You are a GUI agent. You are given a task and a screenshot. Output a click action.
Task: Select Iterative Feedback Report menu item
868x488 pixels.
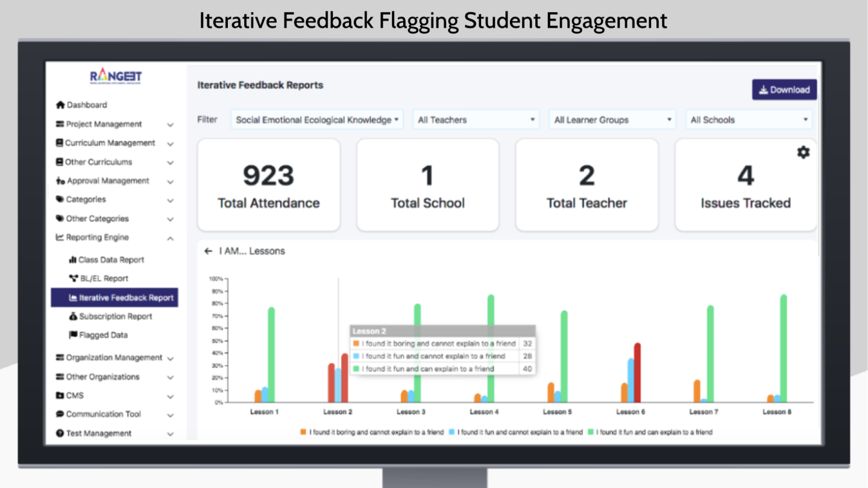click(115, 298)
